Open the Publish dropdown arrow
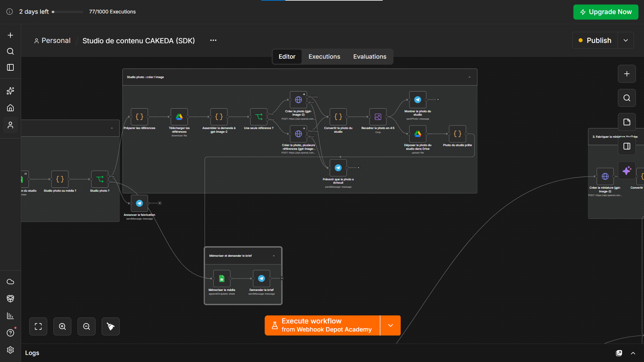Screen dimensions: 644x362 625,40
